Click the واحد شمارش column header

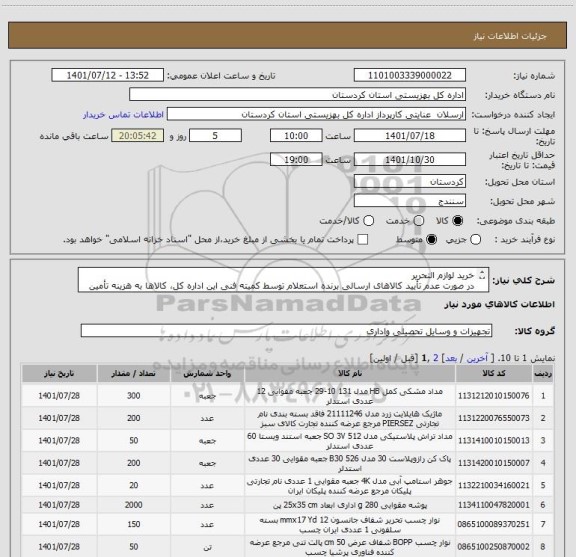207,373
